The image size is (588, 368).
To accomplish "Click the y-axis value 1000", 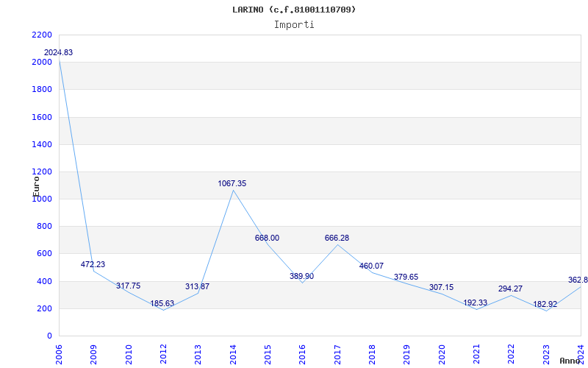I will 42,199.
